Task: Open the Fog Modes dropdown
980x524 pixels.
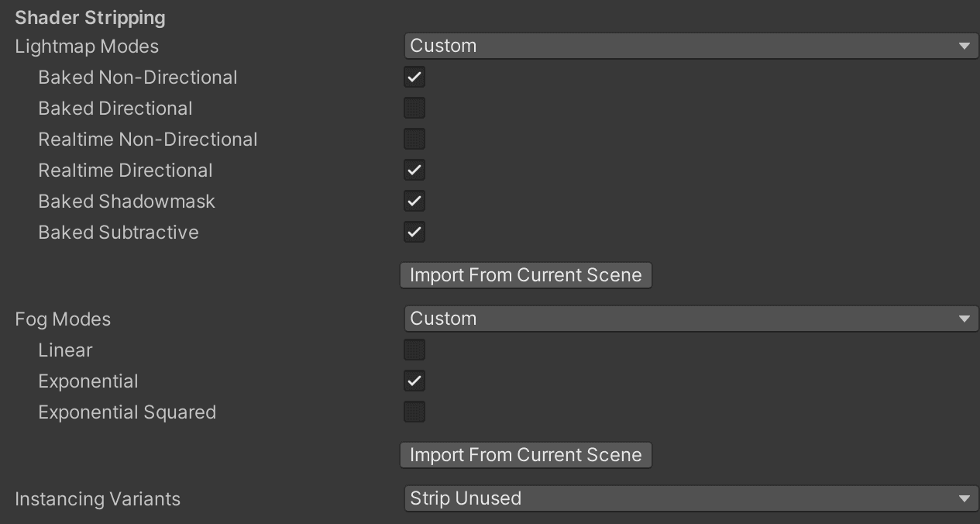Action: 689,319
